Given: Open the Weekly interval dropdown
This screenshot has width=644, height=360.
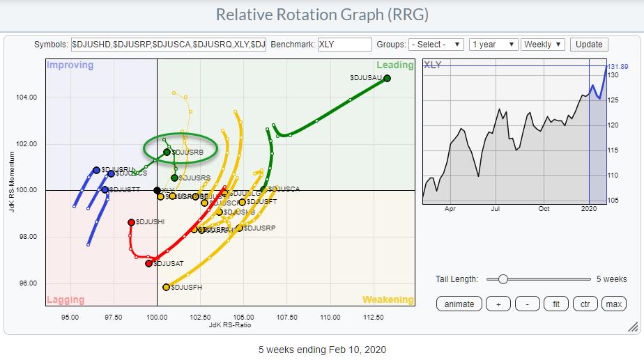Looking at the screenshot, I should coord(543,45).
